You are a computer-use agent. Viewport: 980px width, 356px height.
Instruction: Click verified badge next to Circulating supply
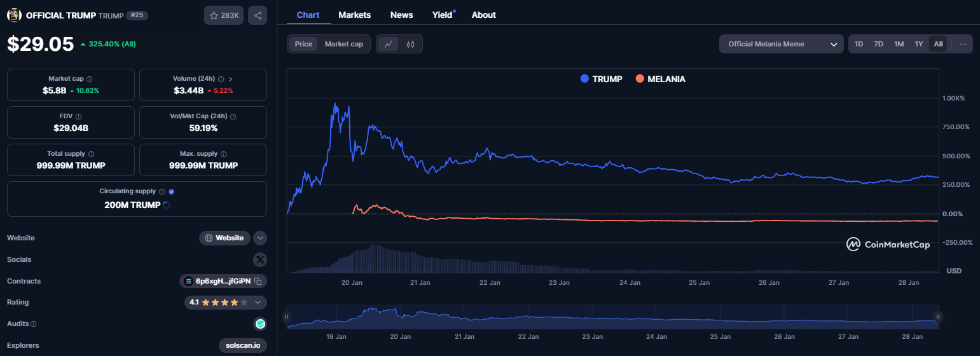(172, 191)
